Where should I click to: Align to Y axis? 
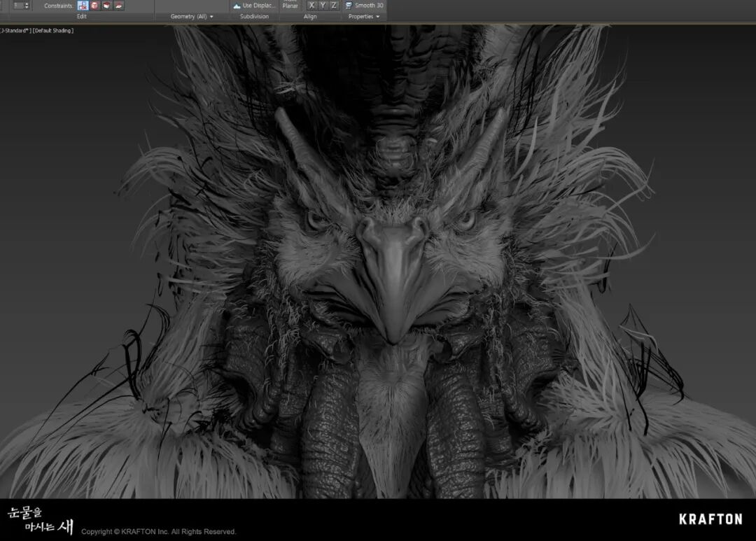click(323, 6)
